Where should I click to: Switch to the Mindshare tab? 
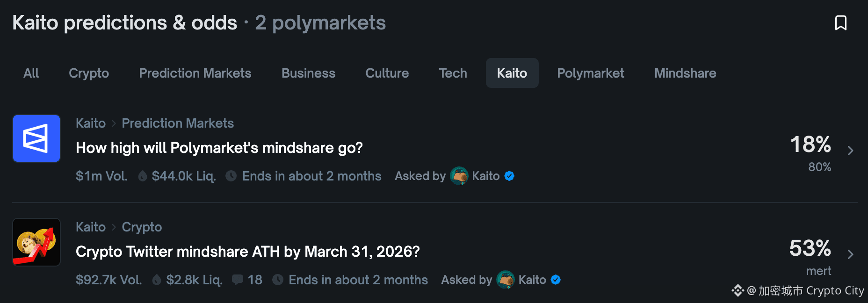click(x=685, y=73)
